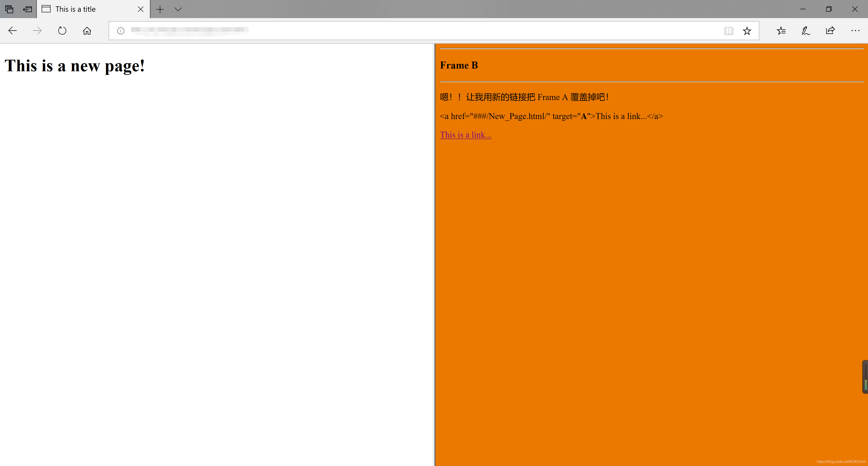Image resolution: width=868 pixels, height=466 pixels.
Task: Go to the Home page
Action: click(x=87, y=31)
